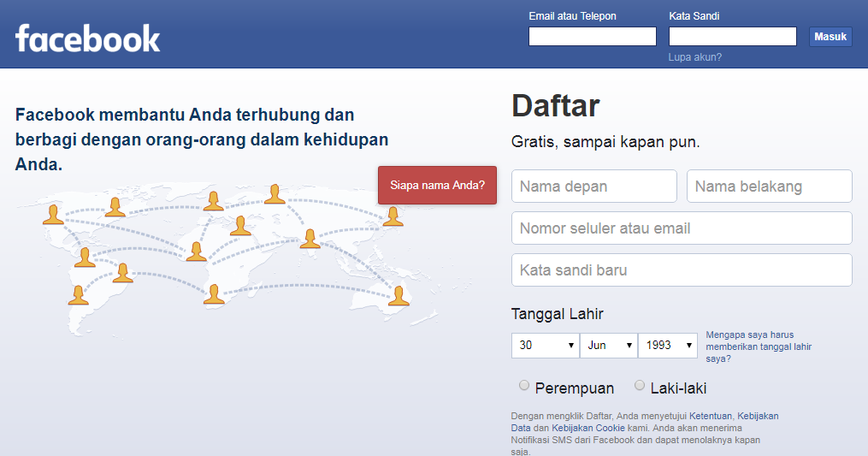Click the Facebook membantu Anda terhubung headline
Viewport: 868px width, 456px height.
tap(202, 139)
